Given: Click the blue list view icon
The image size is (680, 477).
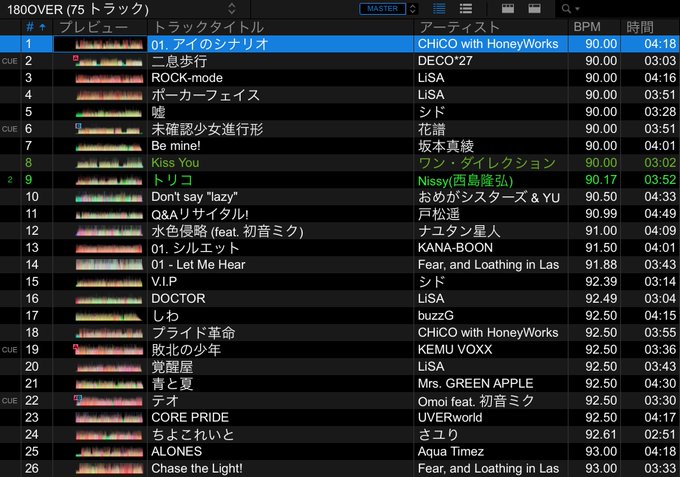Looking at the screenshot, I should point(439,8).
